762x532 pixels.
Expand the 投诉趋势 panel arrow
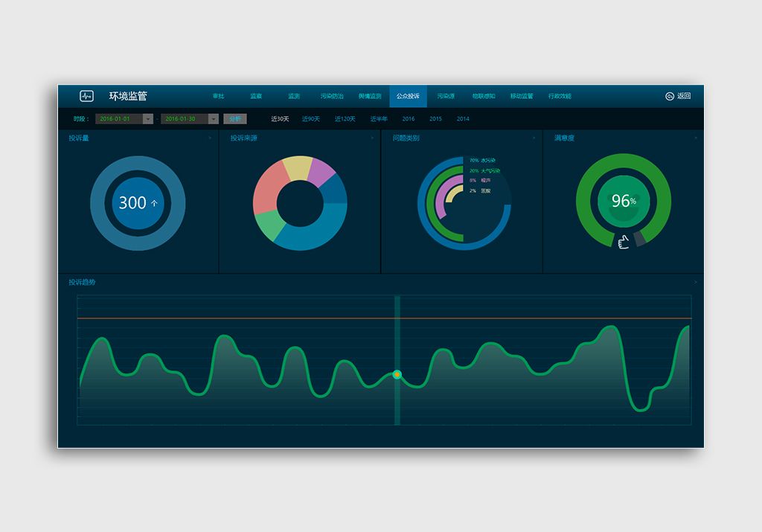click(x=695, y=283)
